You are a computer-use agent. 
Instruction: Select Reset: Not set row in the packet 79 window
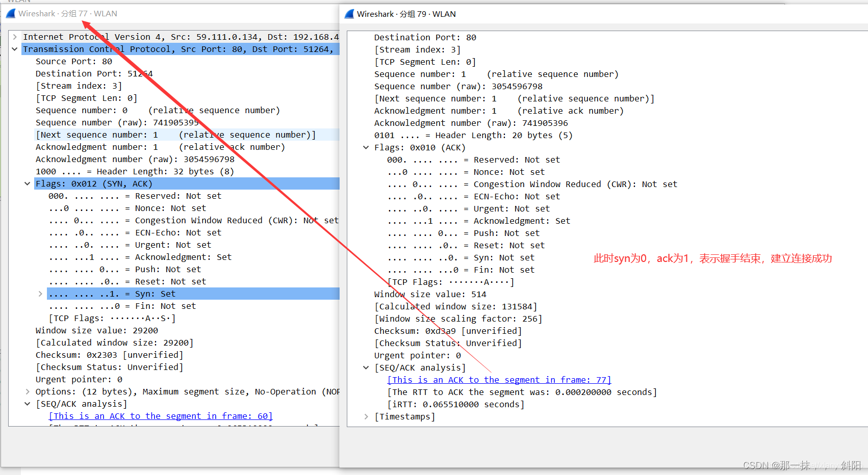[x=466, y=245]
